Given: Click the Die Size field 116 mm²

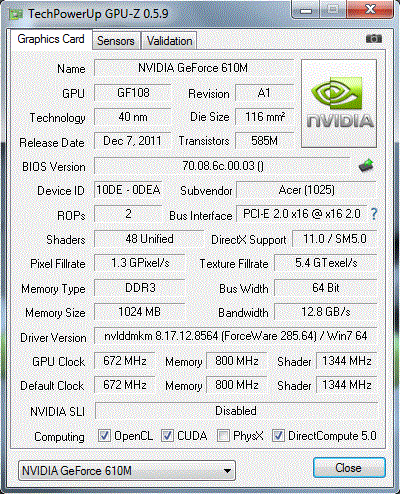Looking at the screenshot, I should coord(264,117).
